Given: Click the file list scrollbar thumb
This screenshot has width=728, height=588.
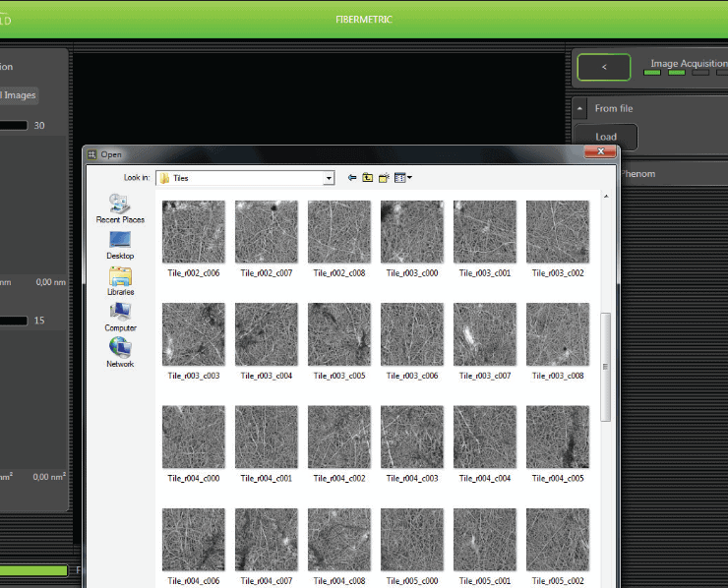Looking at the screenshot, I should (x=605, y=367).
